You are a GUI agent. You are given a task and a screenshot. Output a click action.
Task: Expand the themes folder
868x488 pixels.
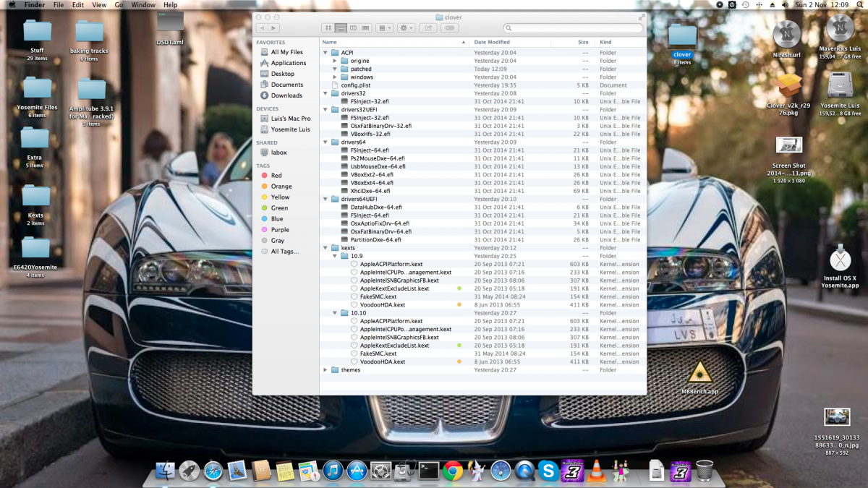pos(325,369)
